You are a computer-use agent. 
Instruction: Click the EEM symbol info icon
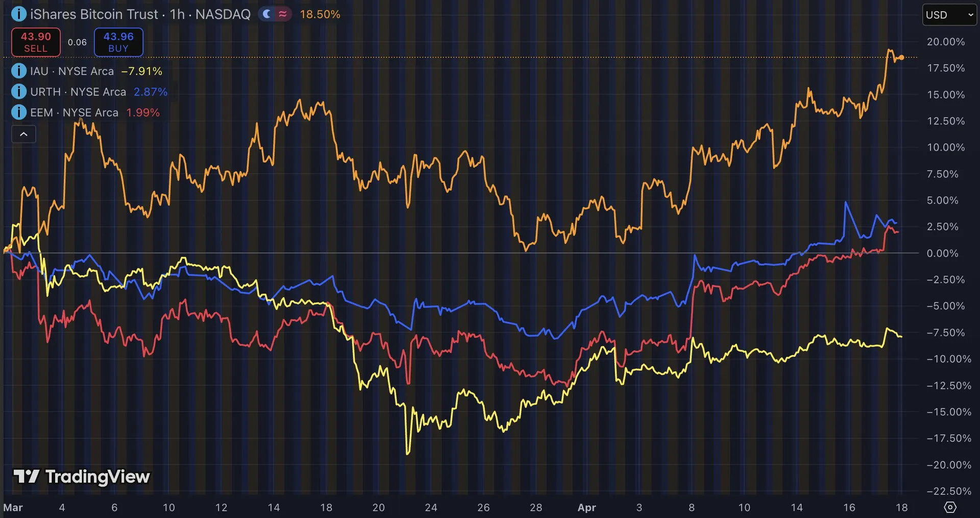click(x=19, y=112)
